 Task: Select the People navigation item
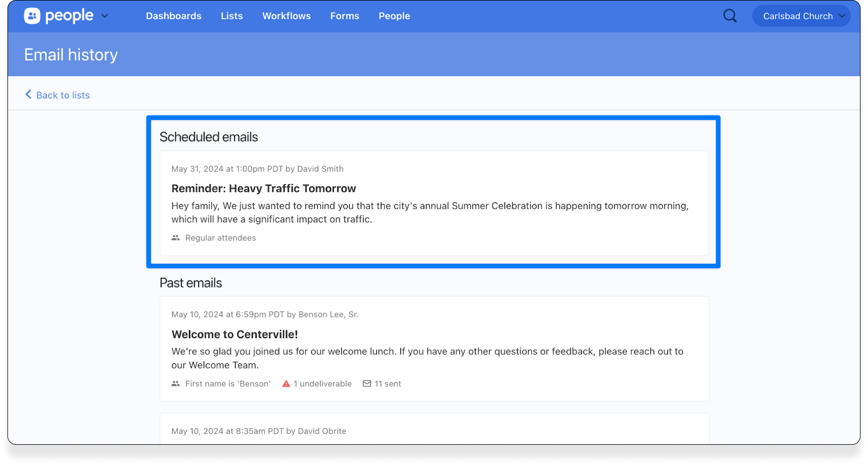(394, 16)
